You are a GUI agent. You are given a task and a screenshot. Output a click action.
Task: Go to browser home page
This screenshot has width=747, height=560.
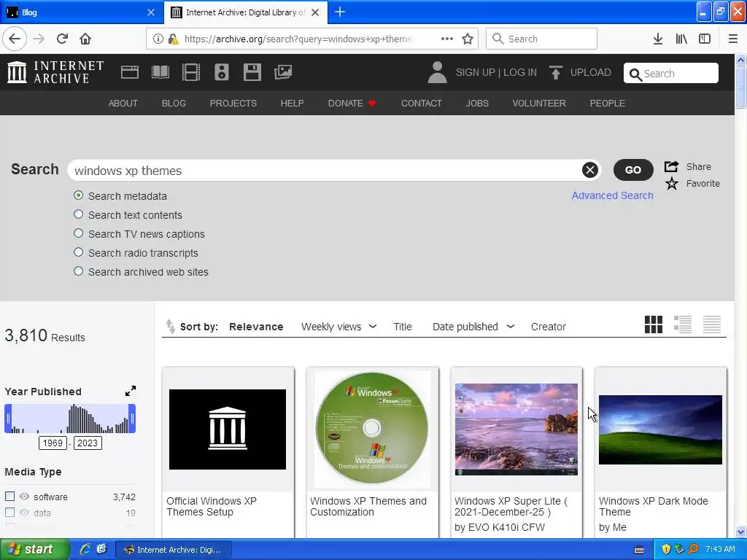coord(85,39)
